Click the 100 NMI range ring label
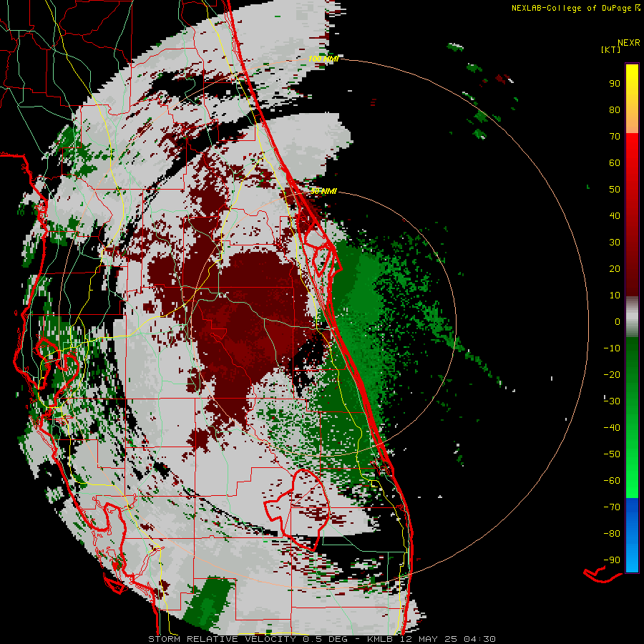 pyautogui.click(x=323, y=59)
